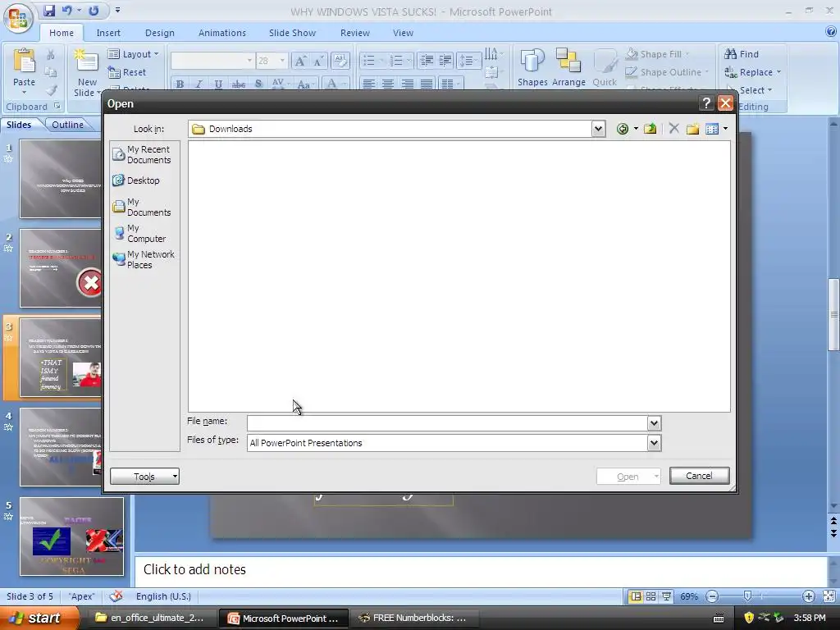Click the Numbering list icon
Image resolution: width=840 pixels, height=630 pixels.
tap(396, 61)
